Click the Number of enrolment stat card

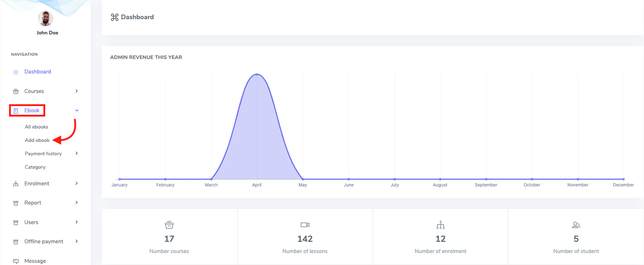(x=440, y=237)
